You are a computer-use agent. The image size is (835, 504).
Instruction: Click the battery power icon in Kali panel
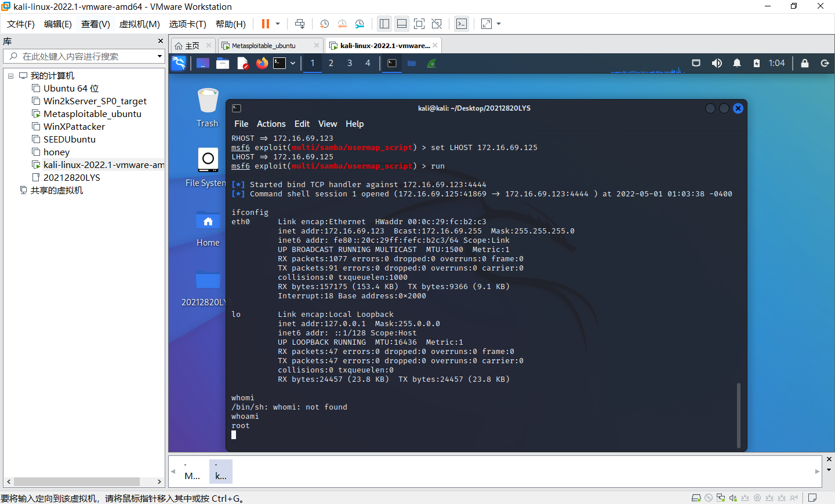tap(757, 63)
